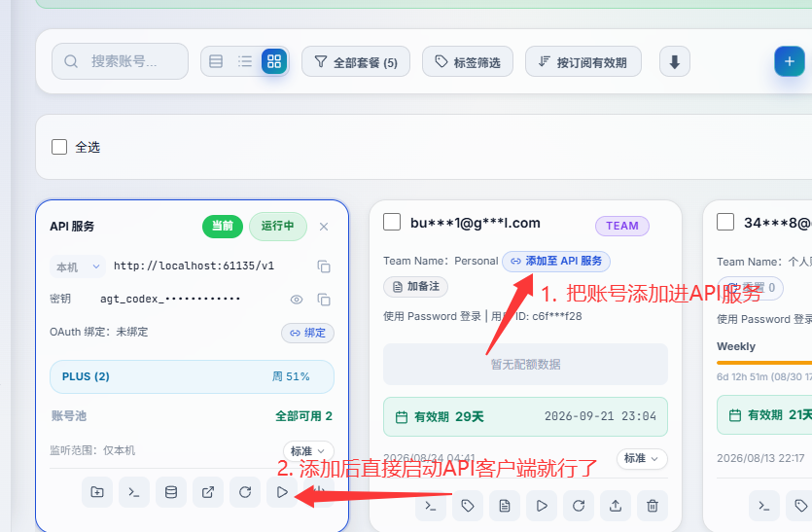Viewport: 812px width, 532px height.
Task: Copy the localhost API URL
Action: point(324,266)
